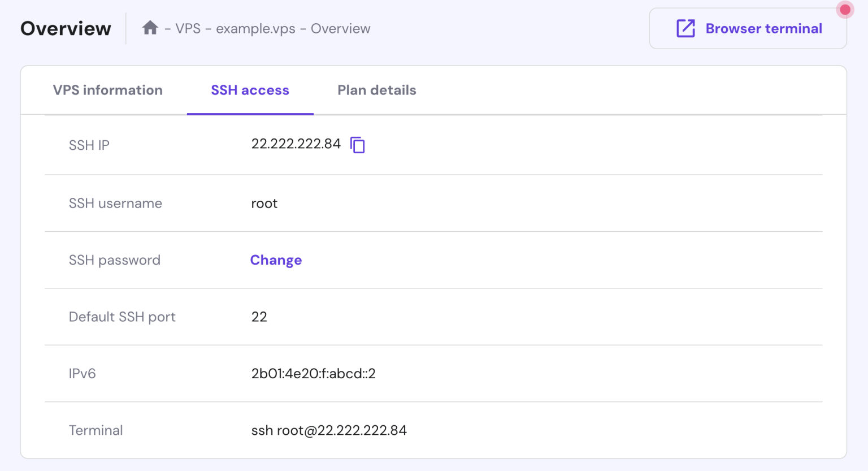Click the SSH username row label
This screenshot has height=471, width=868.
pos(115,204)
